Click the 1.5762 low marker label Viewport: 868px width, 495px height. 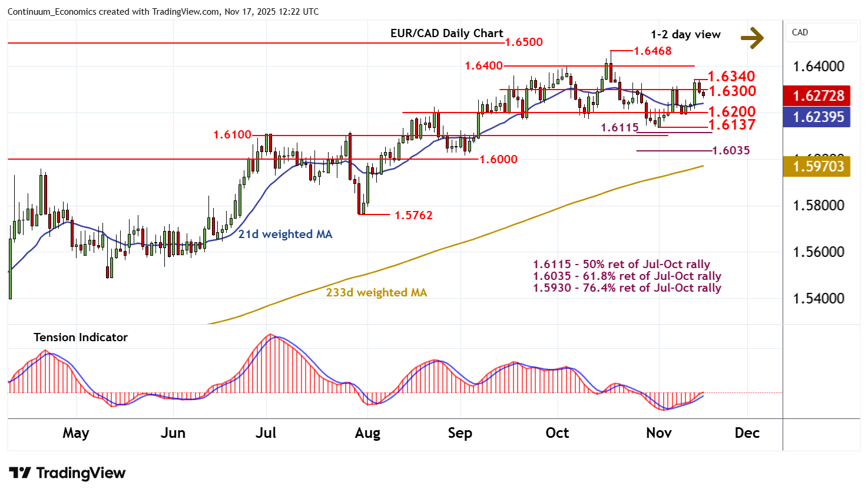(x=413, y=215)
